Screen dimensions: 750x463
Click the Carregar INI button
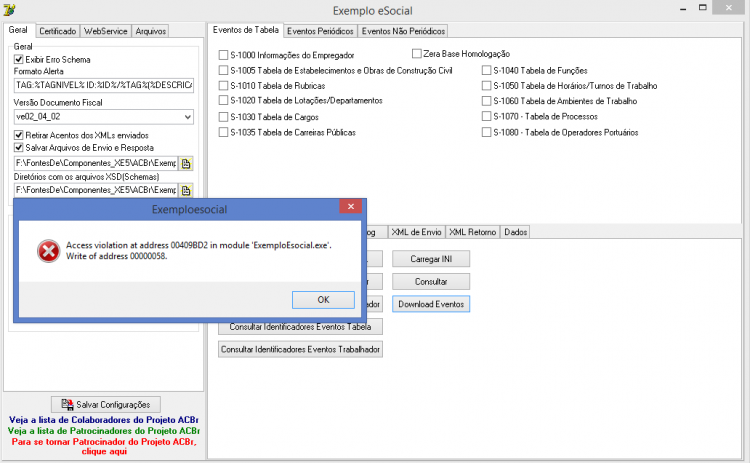tap(431, 259)
